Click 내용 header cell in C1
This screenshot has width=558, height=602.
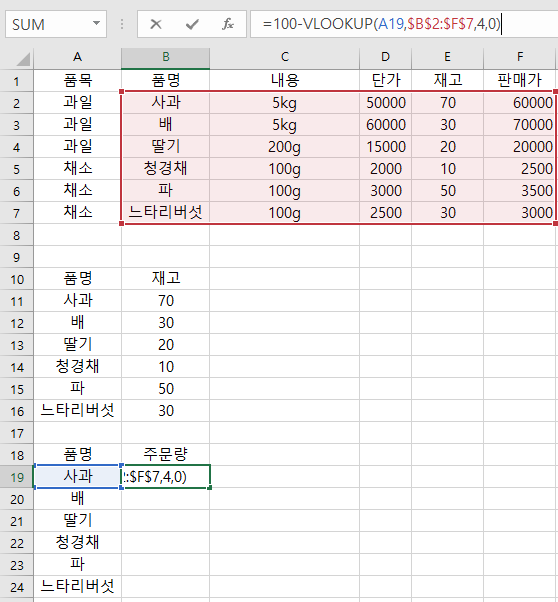[285, 81]
